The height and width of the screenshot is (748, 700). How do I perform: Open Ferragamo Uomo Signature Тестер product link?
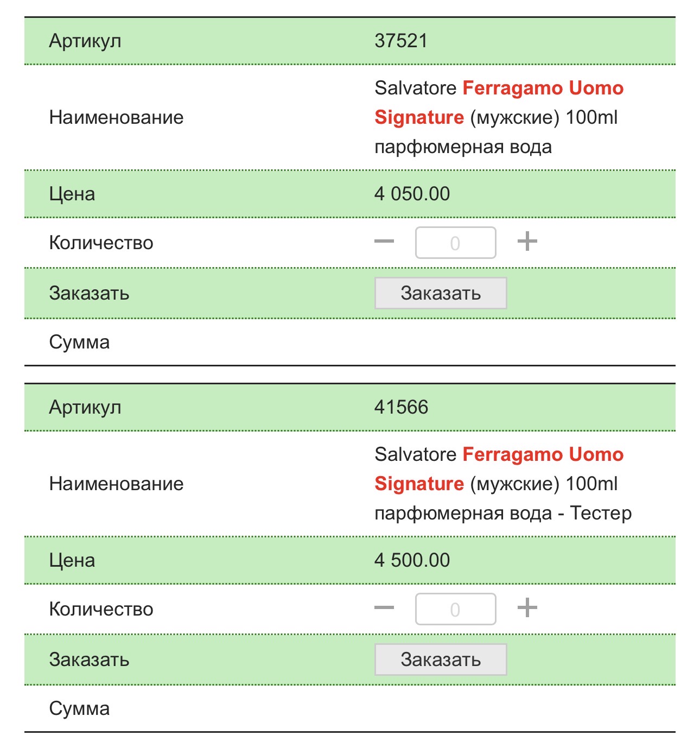tap(499, 469)
